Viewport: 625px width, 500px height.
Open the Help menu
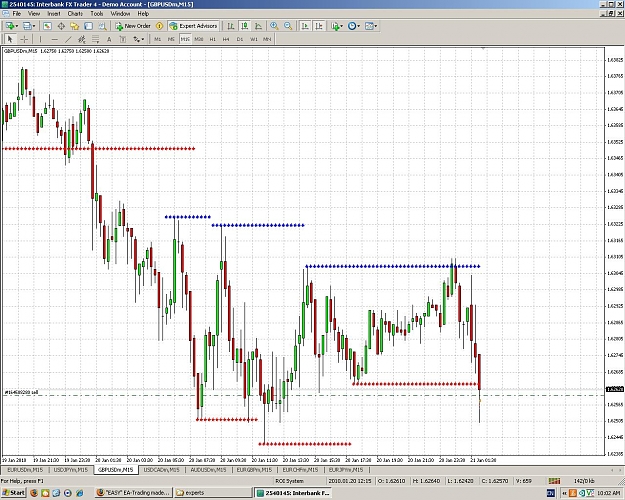143,14
